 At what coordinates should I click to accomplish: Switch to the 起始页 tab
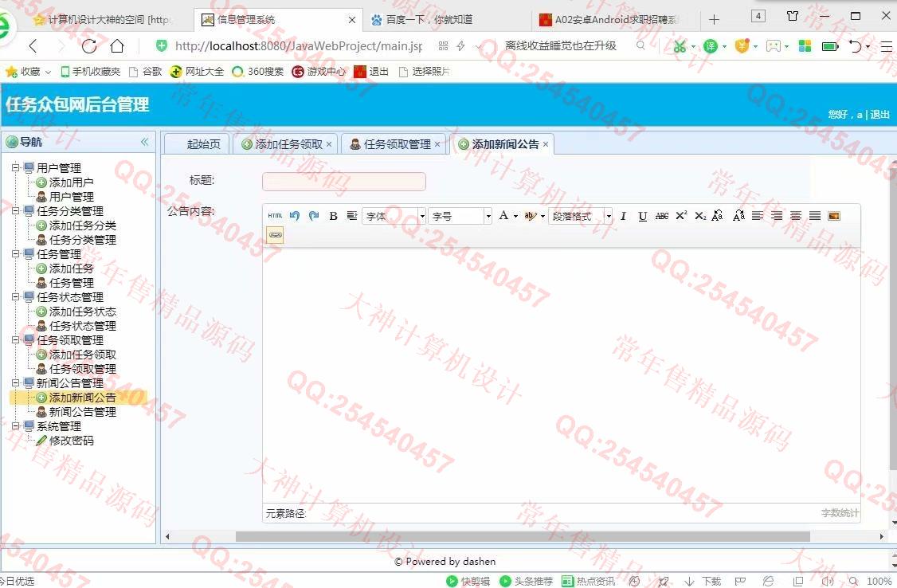198,144
